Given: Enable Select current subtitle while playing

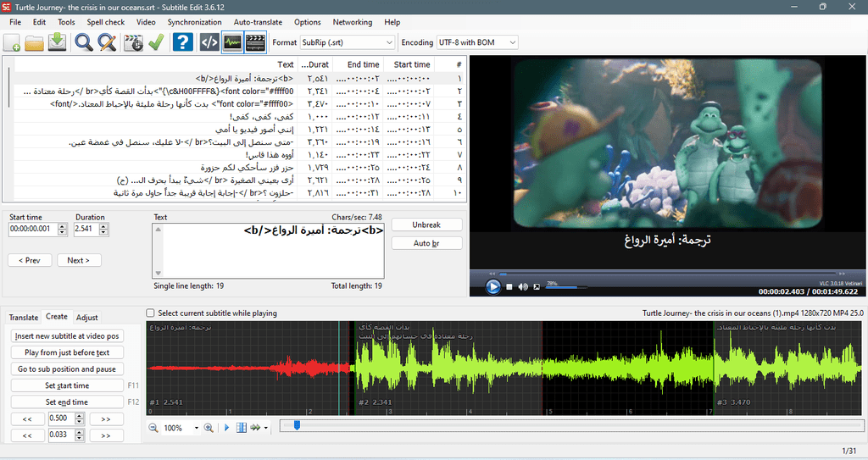Looking at the screenshot, I should (x=150, y=313).
